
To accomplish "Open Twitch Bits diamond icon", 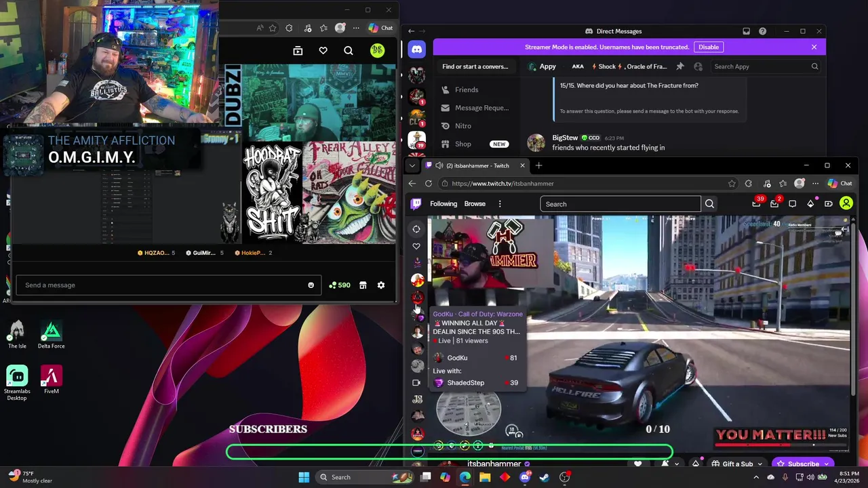I will [810, 203].
